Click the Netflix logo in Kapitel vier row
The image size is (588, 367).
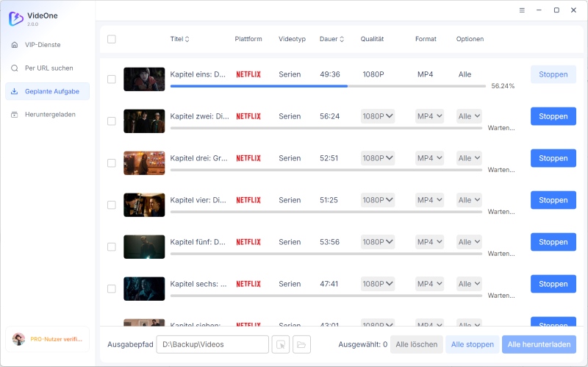tap(248, 200)
